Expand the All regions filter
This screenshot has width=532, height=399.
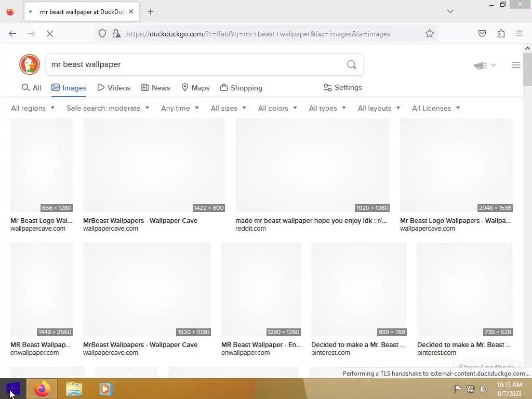(x=33, y=108)
